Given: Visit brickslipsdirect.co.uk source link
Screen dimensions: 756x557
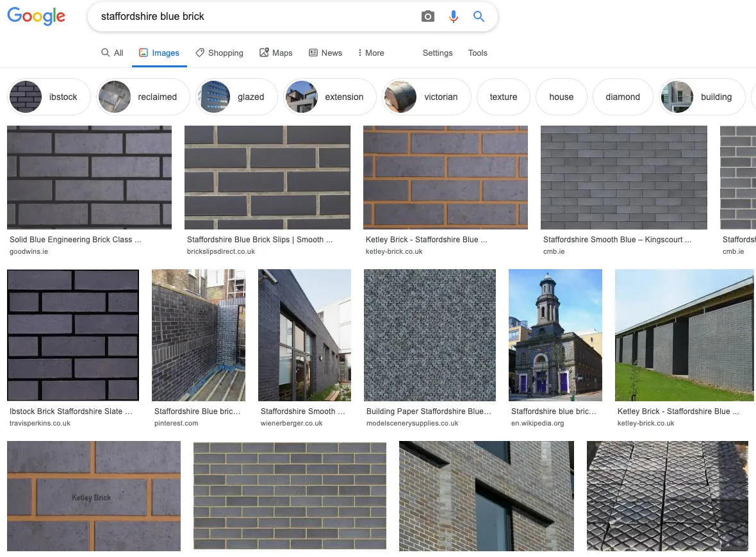Looking at the screenshot, I should (x=221, y=252).
